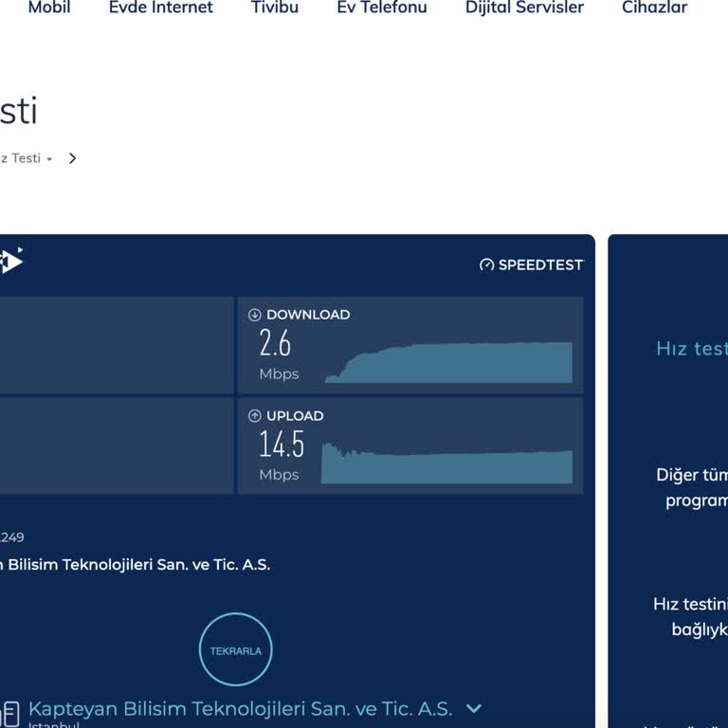Click the server icon beside Kapteyan Bilisim
The height and width of the screenshot is (728, 728).
pos(9,713)
